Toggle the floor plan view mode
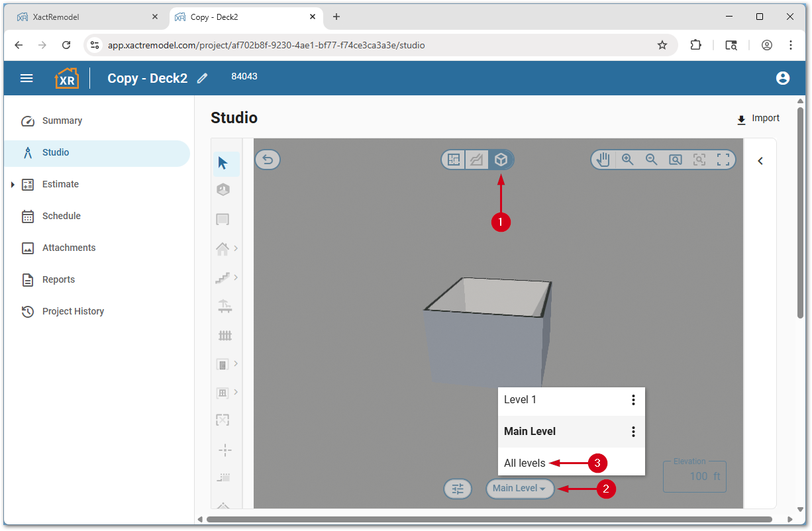Screen dimensions: 812x531 453,159
